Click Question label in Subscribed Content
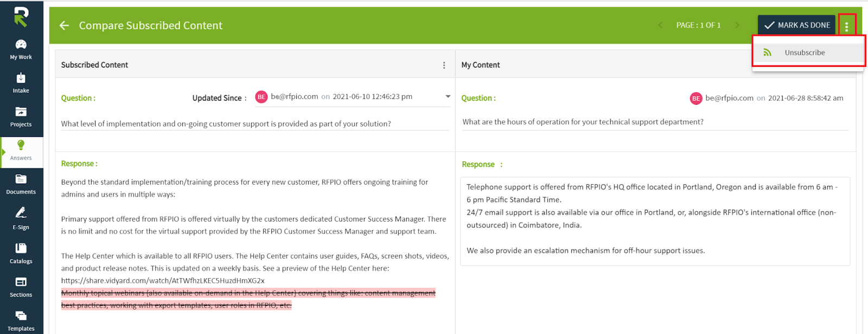 pyautogui.click(x=78, y=98)
